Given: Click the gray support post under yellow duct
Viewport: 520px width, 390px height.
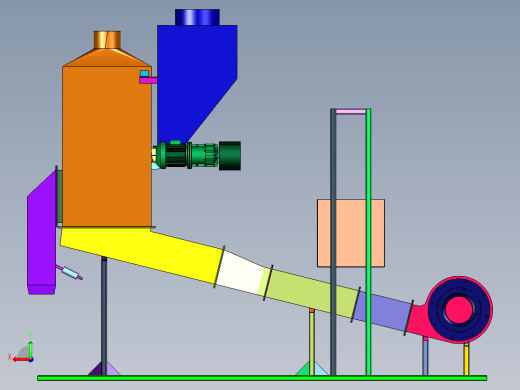Looking at the screenshot, I should tap(104, 317).
